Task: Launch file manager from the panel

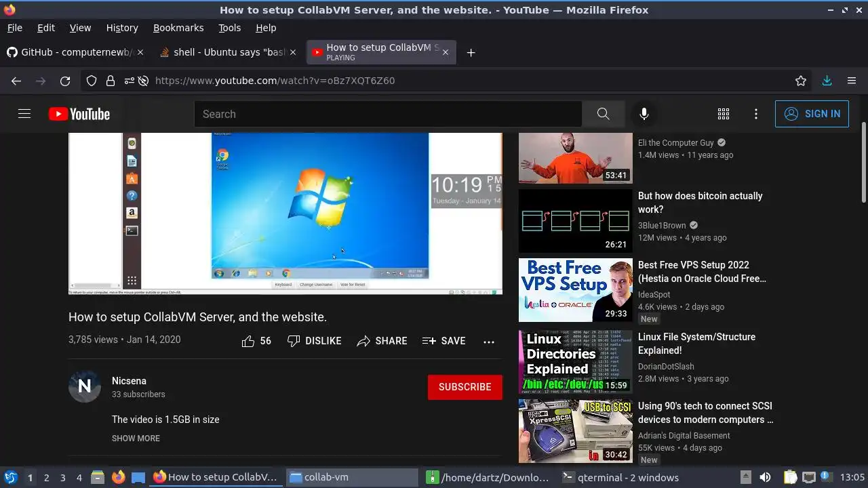Action: [98, 477]
